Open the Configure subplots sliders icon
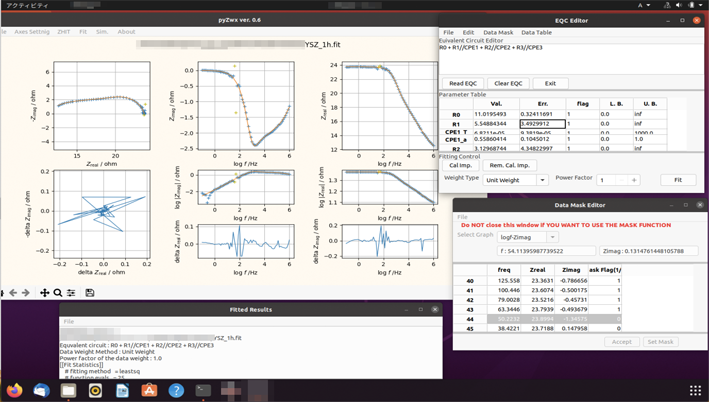 [71, 293]
